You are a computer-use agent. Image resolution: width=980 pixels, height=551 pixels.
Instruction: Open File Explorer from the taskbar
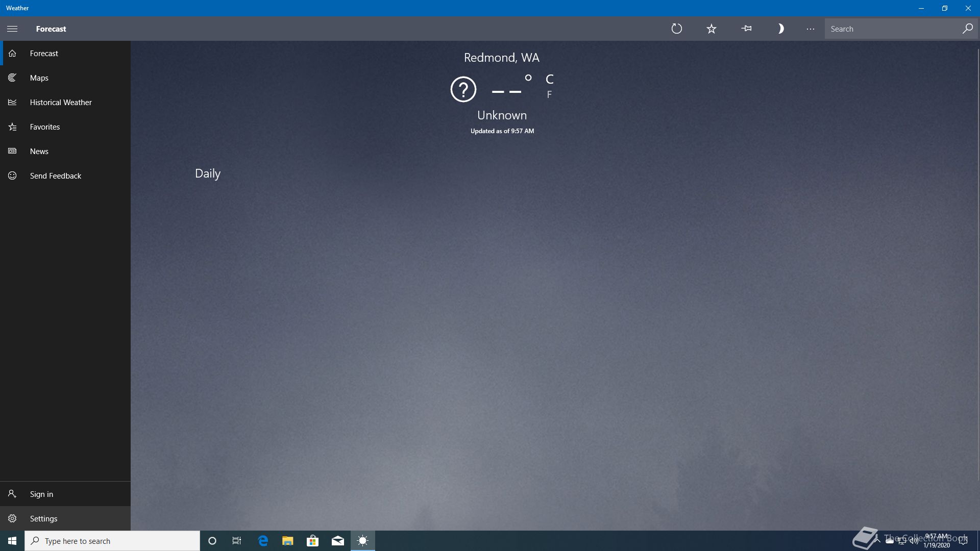point(288,541)
